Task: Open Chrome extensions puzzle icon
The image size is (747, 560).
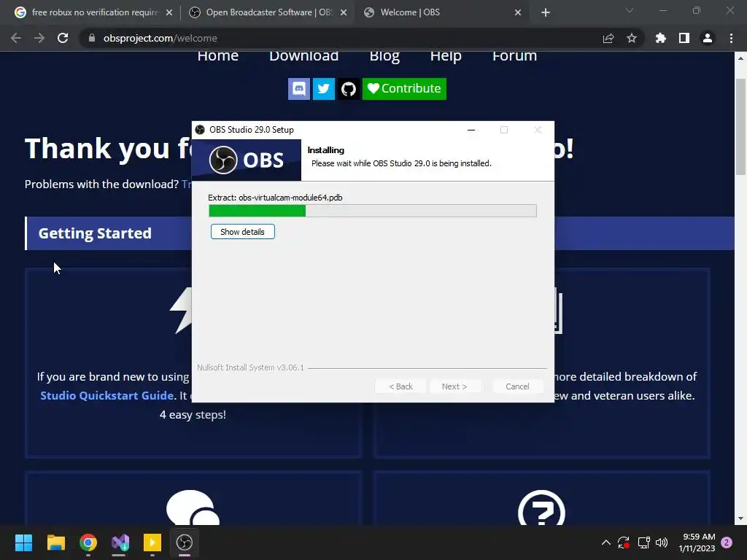Action: [661, 38]
